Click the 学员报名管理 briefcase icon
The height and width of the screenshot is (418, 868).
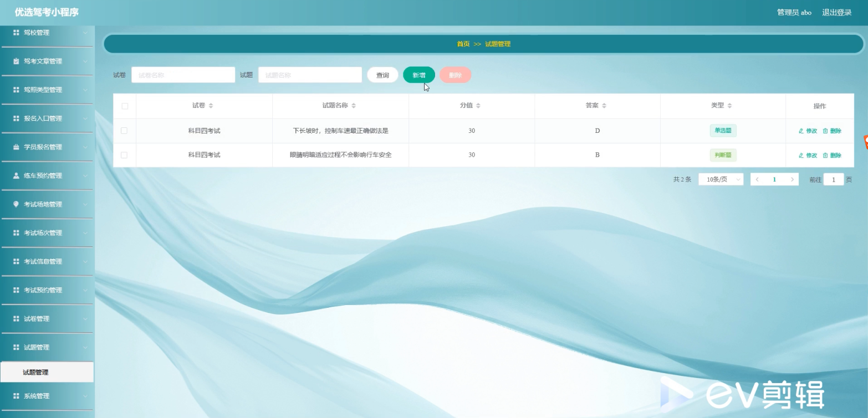(16, 147)
